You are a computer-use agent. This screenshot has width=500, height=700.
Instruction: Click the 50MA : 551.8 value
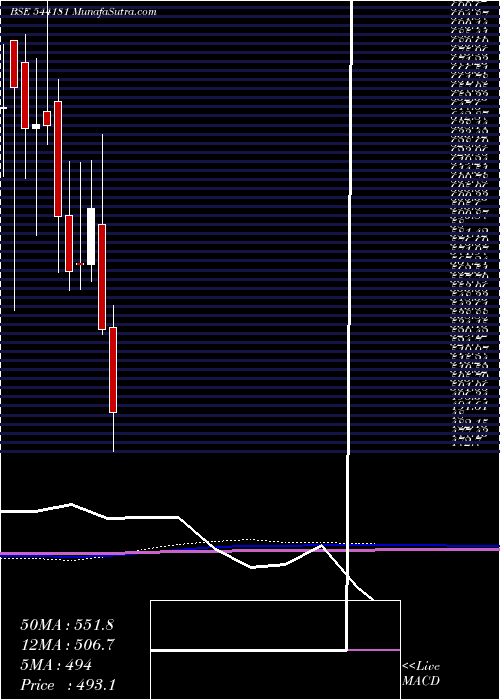(68, 625)
